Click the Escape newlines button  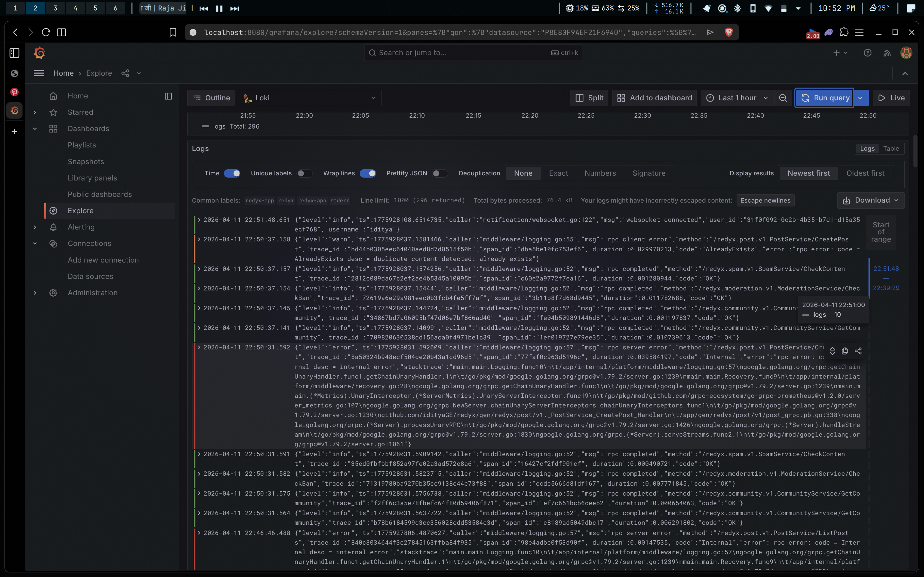pyautogui.click(x=765, y=200)
